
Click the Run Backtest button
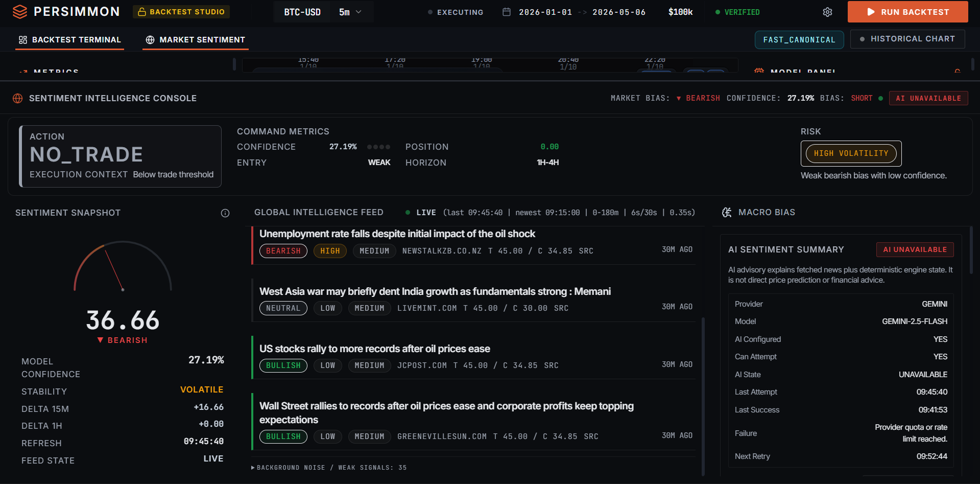(x=908, y=12)
